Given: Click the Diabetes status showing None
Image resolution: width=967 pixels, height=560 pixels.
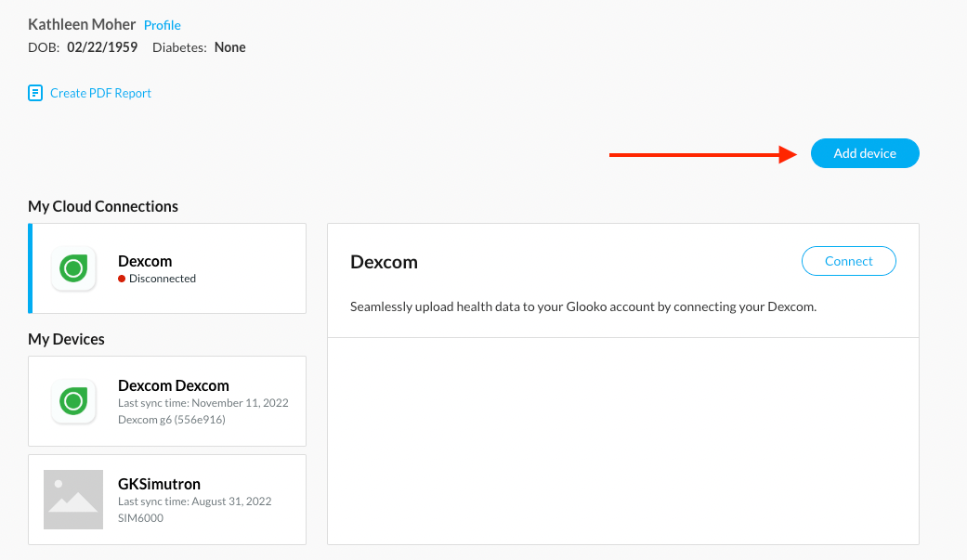Looking at the screenshot, I should [x=229, y=47].
